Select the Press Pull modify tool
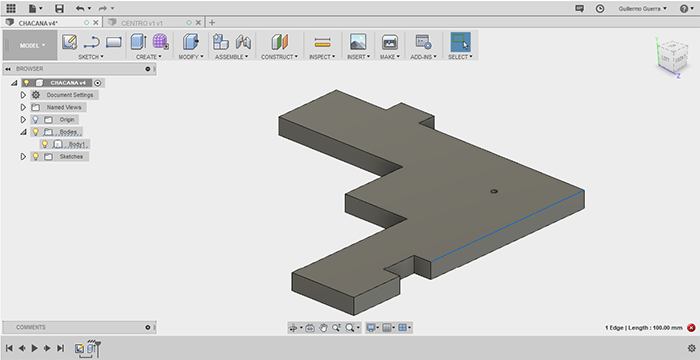This screenshot has width=700, height=360. pyautogui.click(x=191, y=42)
